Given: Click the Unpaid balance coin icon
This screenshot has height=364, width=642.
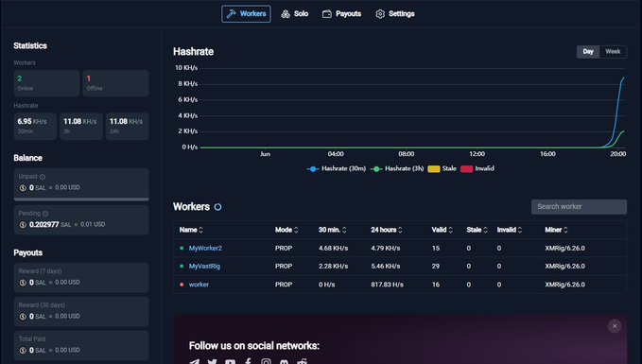Looking at the screenshot, I should [x=23, y=188].
